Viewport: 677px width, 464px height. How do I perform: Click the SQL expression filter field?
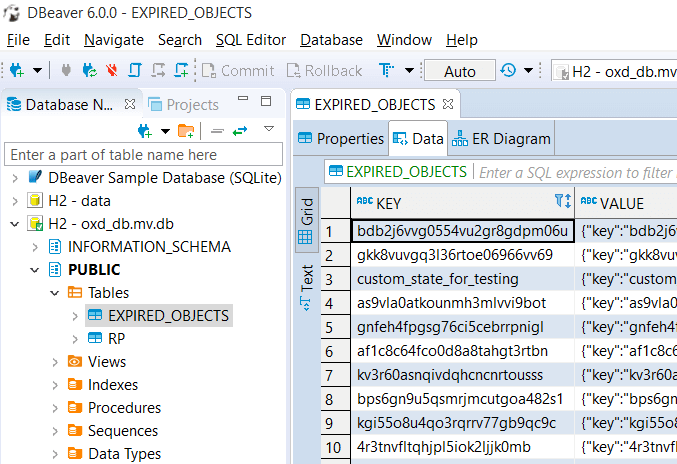(576, 173)
